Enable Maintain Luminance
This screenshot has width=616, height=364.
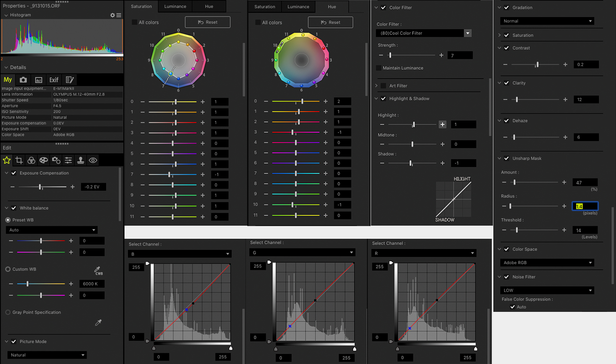[378, 68]
